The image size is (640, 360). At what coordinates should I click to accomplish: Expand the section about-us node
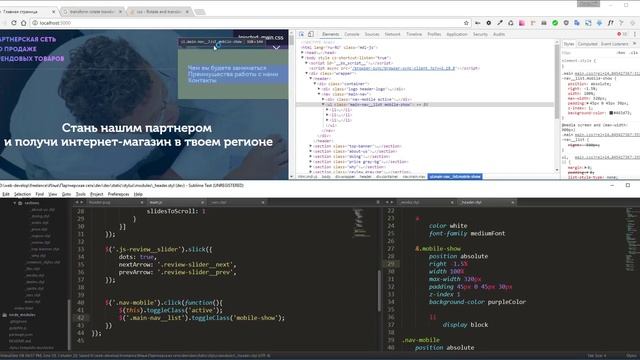pyautogui.click(x=311, y=151)
